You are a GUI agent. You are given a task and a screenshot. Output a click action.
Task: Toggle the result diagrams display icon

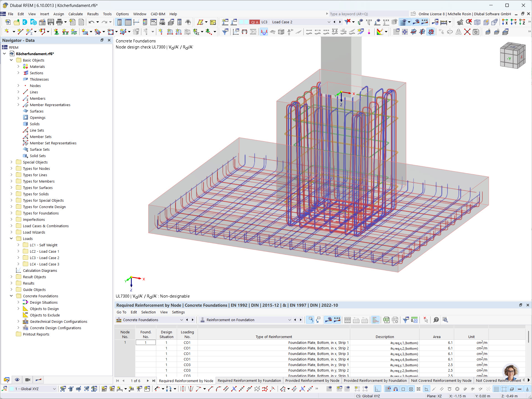tap(264, 32)
